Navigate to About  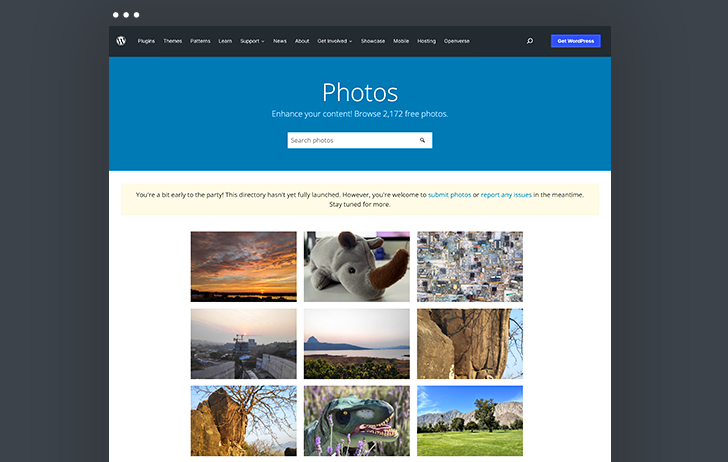(302, 41)
